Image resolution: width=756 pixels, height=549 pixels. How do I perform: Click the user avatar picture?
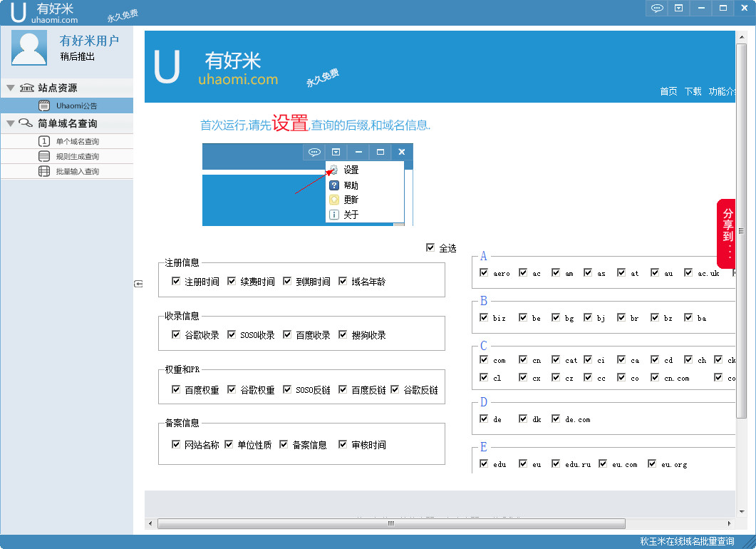point(29,47)
